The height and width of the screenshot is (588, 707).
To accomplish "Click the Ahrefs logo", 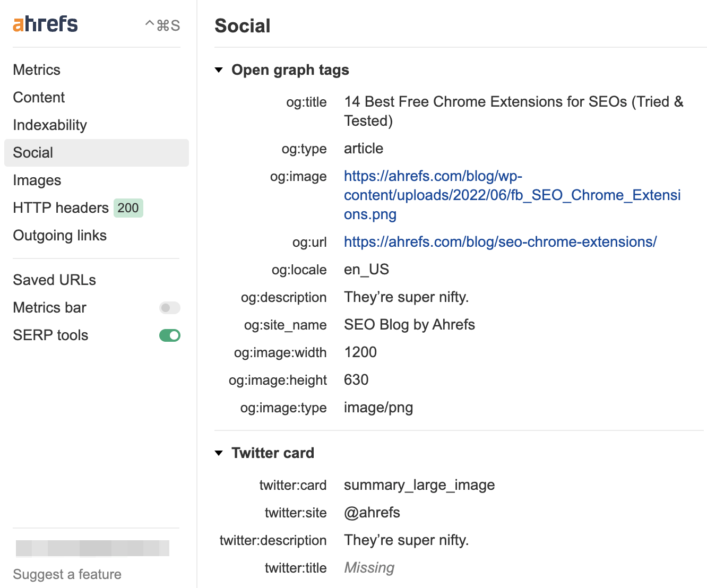I will [x=45, y=23].
